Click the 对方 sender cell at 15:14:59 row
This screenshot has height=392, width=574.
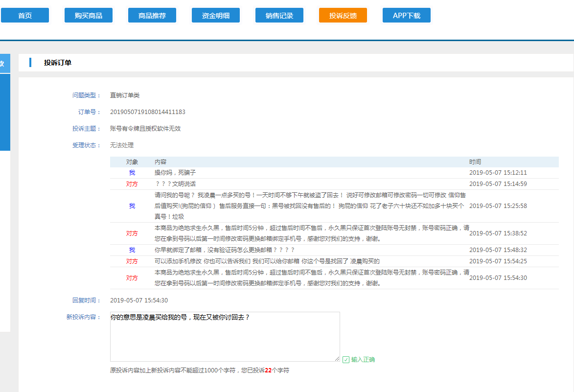pos(132,184)
